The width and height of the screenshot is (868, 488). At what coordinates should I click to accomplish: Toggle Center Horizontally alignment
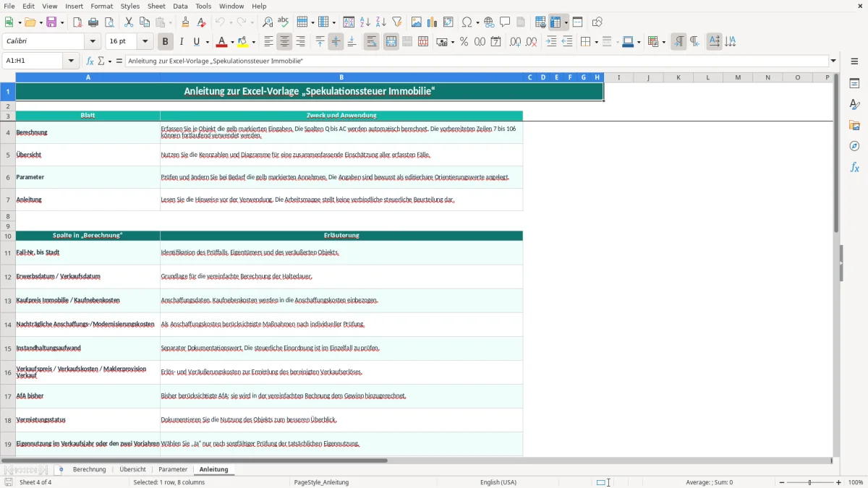click(284, 42)
